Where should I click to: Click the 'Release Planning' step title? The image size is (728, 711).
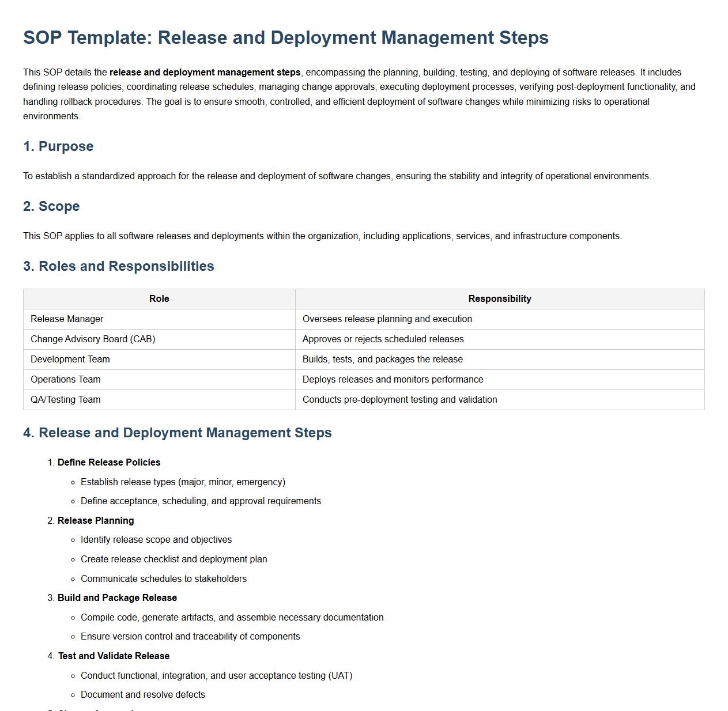(96, 521)
